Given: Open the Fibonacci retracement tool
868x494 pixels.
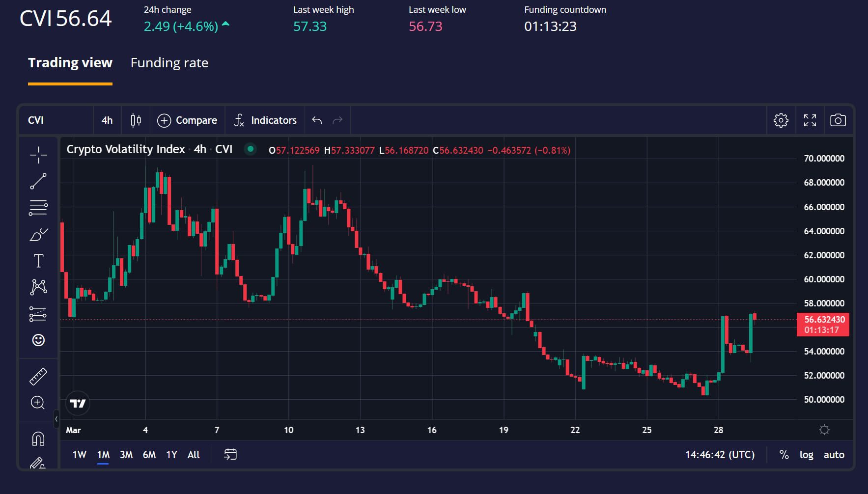Looking at the screenshot, I should tap(38, 208).
